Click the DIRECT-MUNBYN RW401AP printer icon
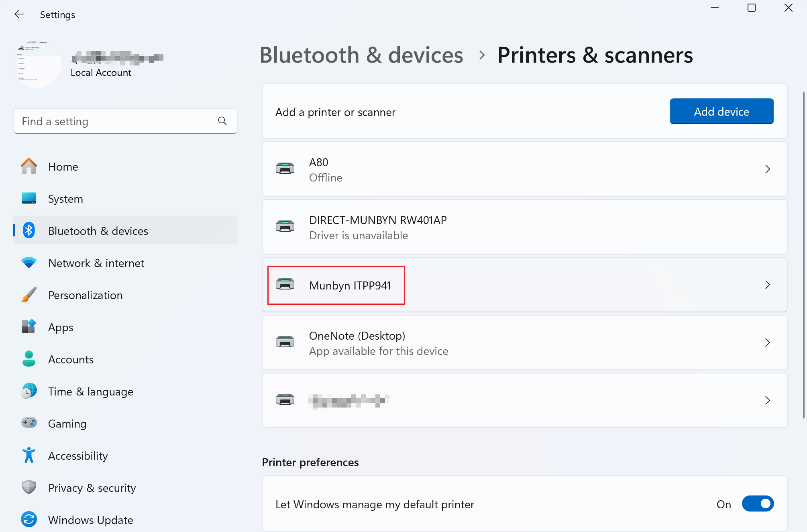The image size is (807, 532). click(x=285, y=226)
